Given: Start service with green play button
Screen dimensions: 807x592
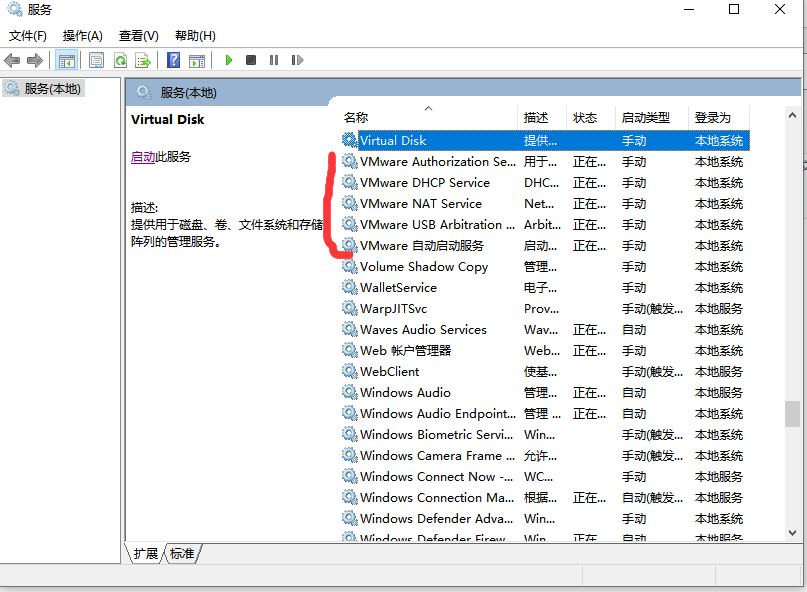Looking at the screenshot, I should pos(229,60).
